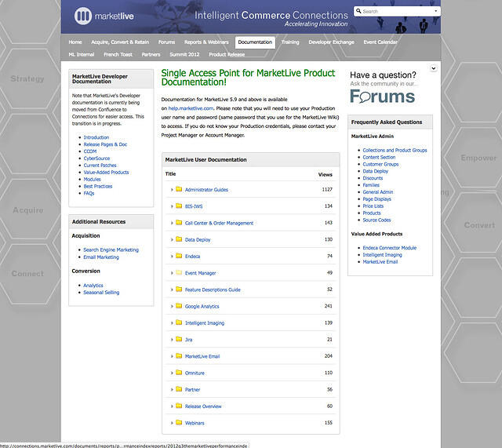502x448 pixels.
Task: Open the Omniture folder icon
Action: point(179,373)
